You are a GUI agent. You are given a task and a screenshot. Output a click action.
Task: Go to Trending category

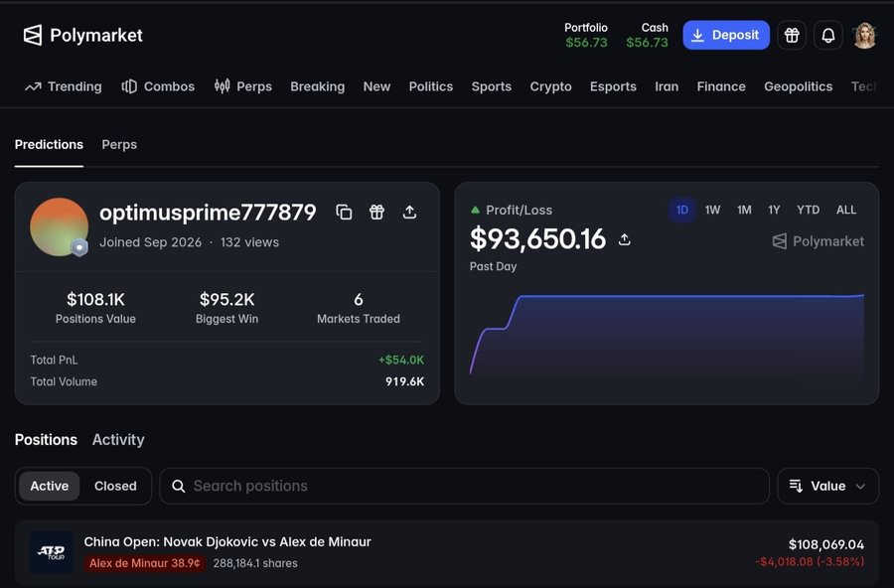[x=64, y=86]
